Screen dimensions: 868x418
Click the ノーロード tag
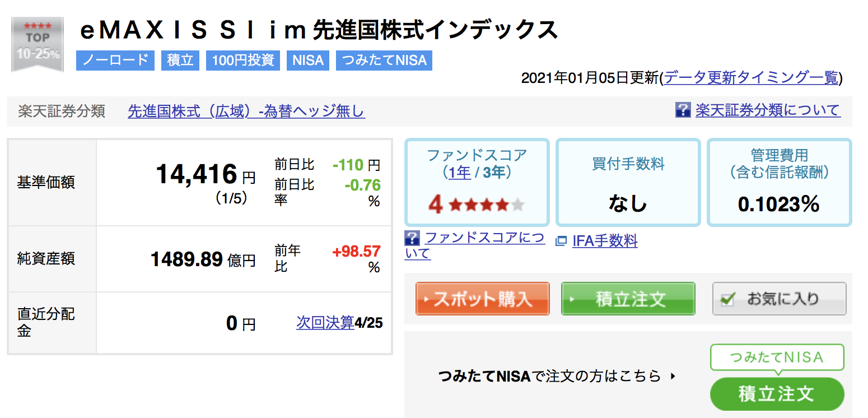pyautogui.click(x=115, y=60)
